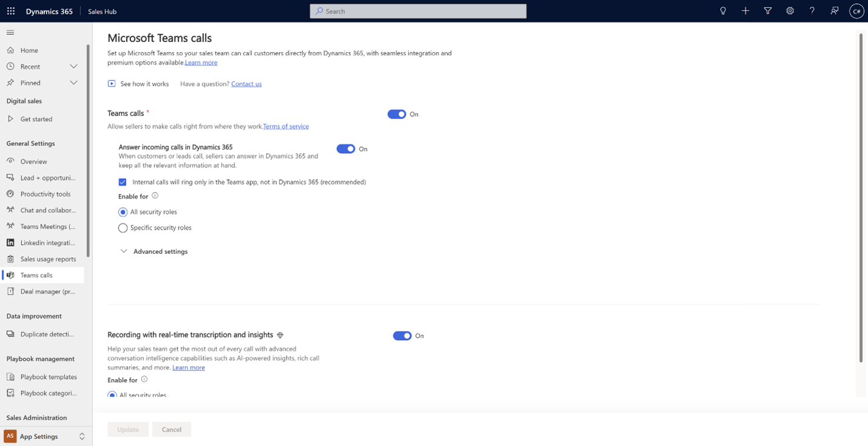This screenshot has width=868, height=446.
Task: Click the LinkedIn integration icon
Action: pos(10,242)
